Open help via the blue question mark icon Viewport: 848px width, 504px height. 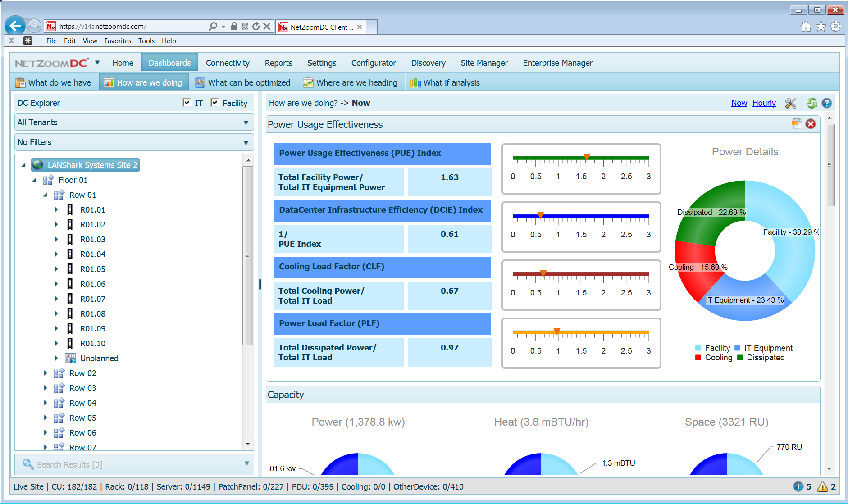tap(827, 103)
